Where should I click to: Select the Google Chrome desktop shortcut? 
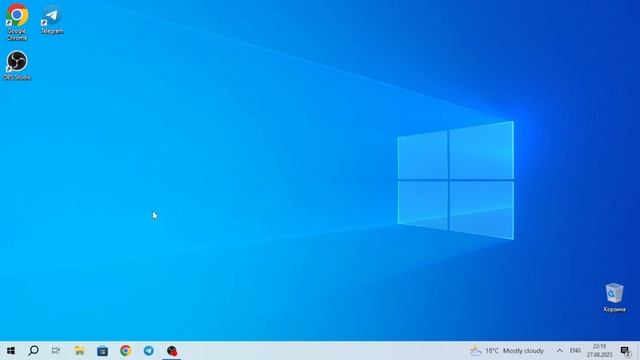click(17, 22)
